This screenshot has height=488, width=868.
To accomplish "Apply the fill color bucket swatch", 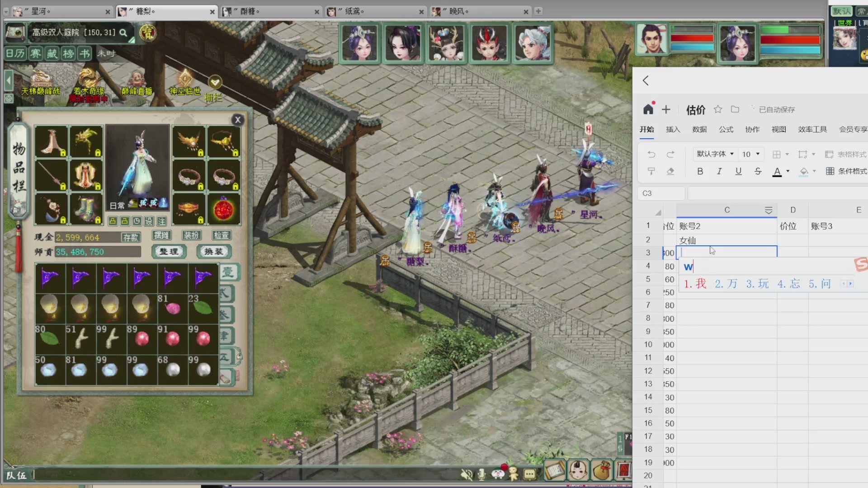I will pyautogui.click(x=804, y=171).
